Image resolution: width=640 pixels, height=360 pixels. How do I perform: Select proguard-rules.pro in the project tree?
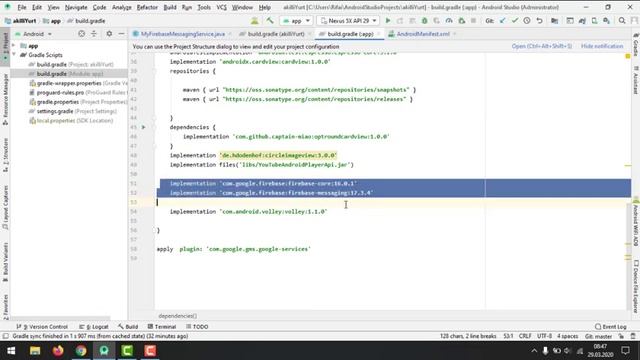[x=78, y=93]
